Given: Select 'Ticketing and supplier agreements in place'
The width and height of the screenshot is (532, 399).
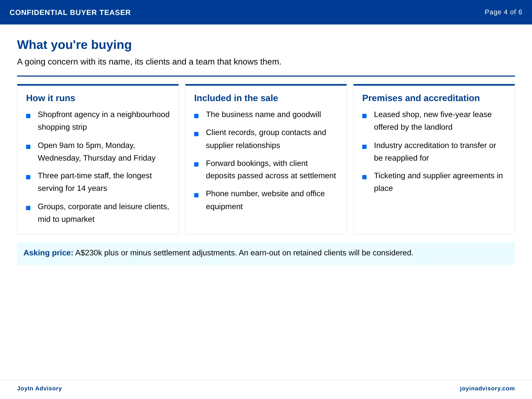Looking at the screenshot, I should click(438, 182).
